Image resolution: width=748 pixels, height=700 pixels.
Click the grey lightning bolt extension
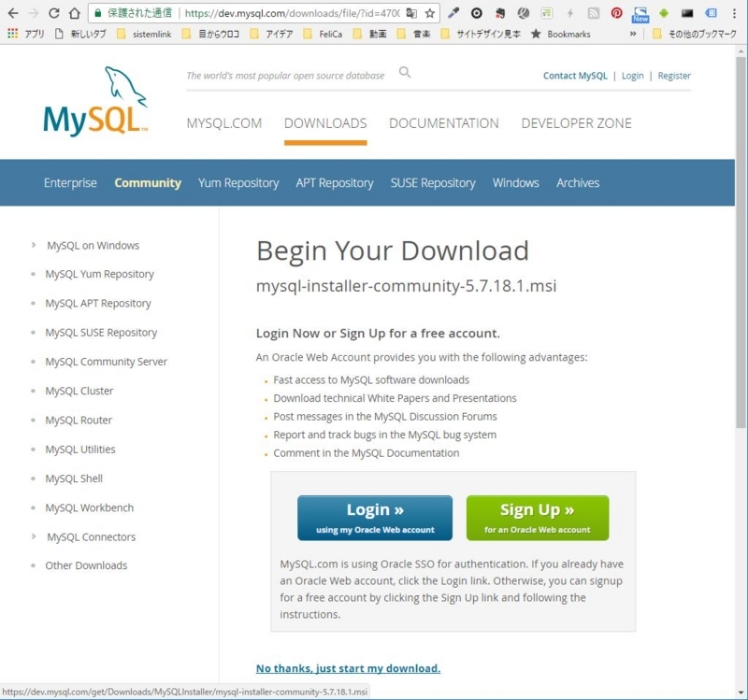[x=570, y=13]
